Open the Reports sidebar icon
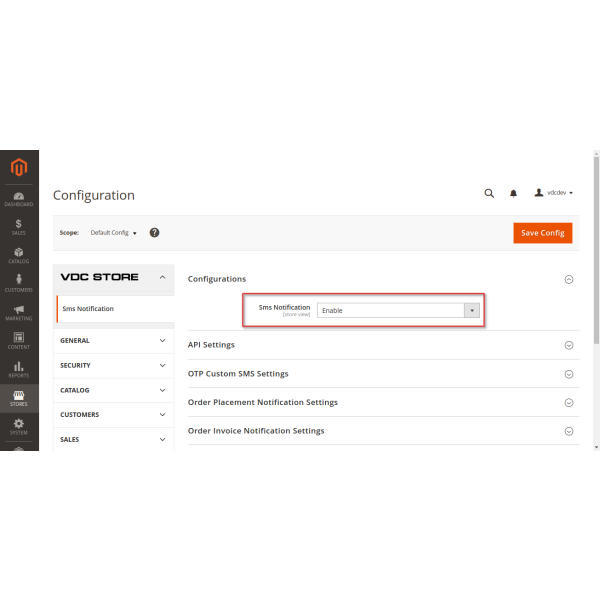Image resolution: width=600 pixels, height=600 pixels. pyautogui.click(x=19, y=370)
